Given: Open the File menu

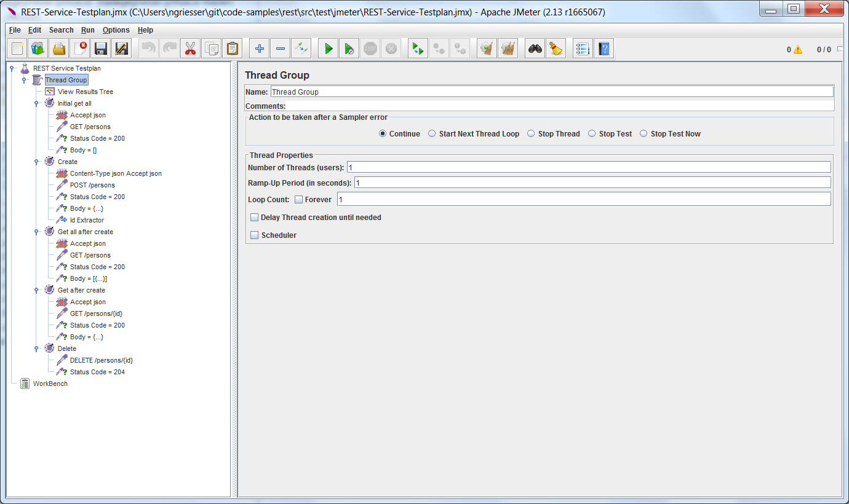Looking at the screenshot, I should [x=15, y=30].
